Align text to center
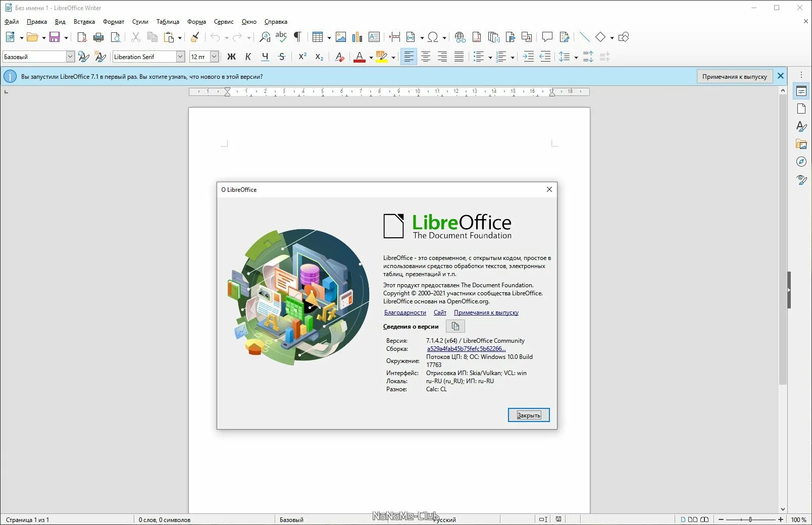 [x=426, y=57]
